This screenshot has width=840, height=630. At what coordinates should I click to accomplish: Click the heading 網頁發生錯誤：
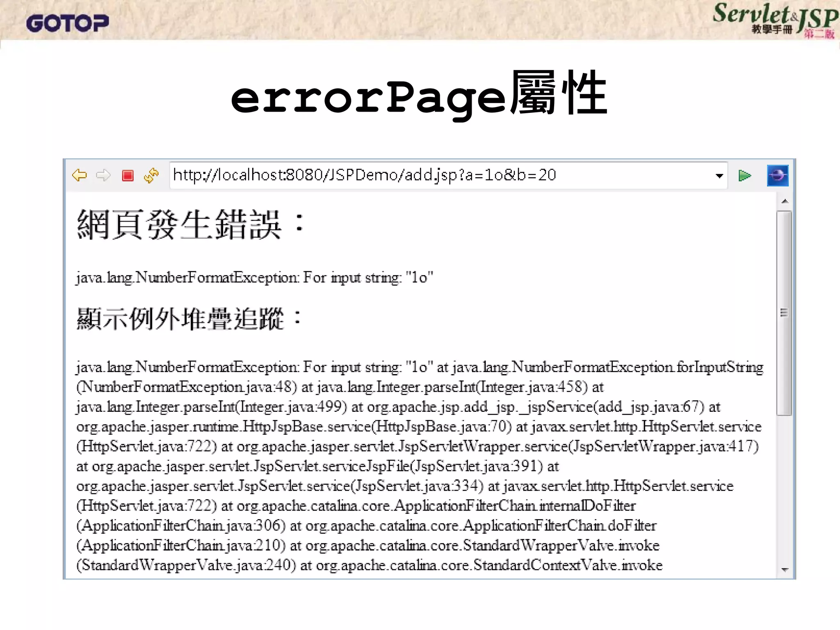[191, 224]
